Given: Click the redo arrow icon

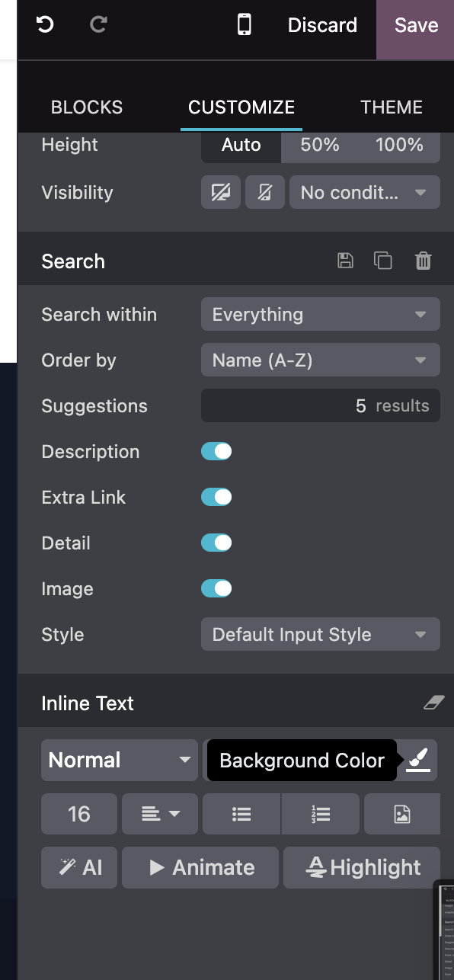Looking at the screenshot, I should pyautogui.click(x=98, y=25).
